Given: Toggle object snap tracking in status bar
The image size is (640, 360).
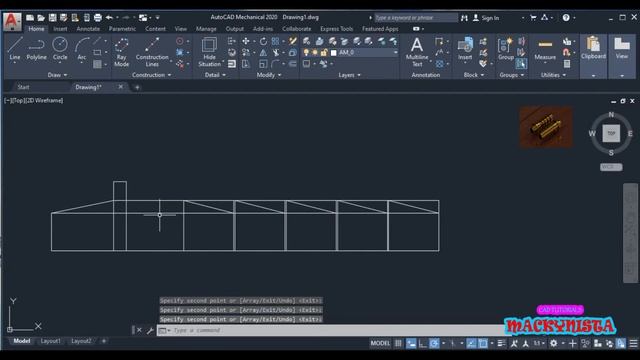Looking at the screenshot, I should pos(471,343).
